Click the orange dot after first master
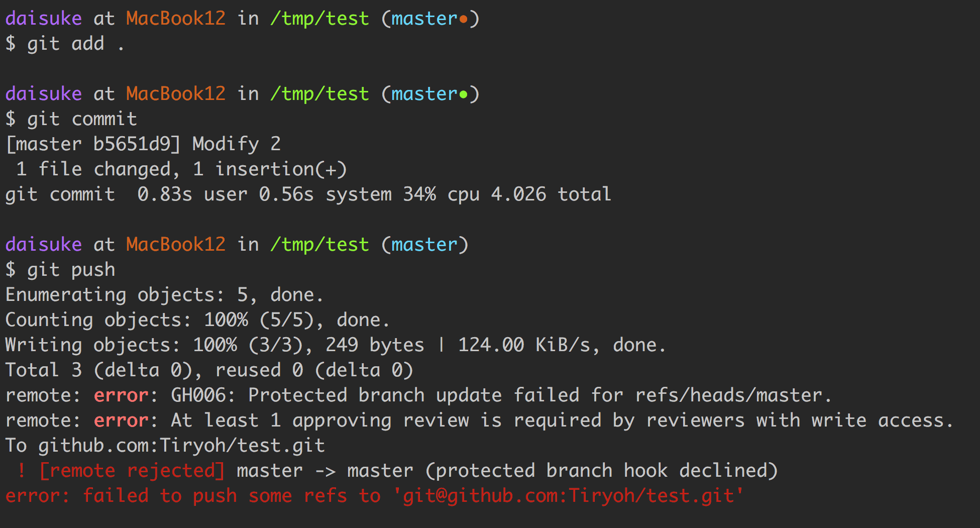This screenshot has width=980, height=528. pos(463,19)
